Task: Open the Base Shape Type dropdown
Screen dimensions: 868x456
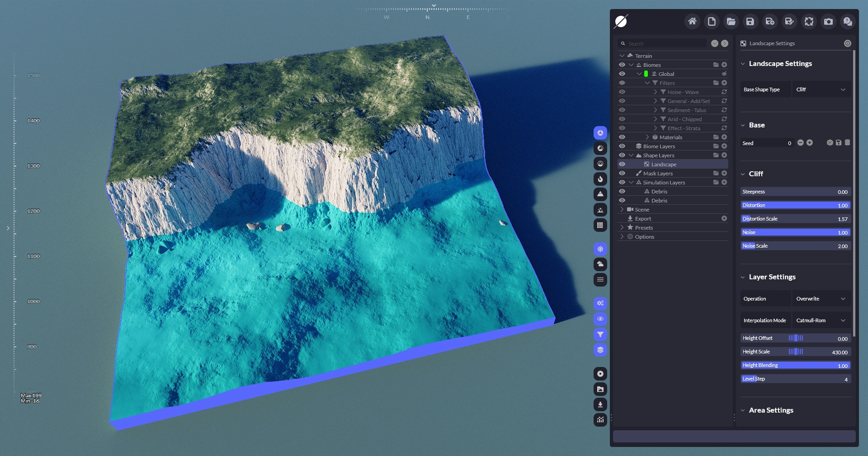Action: click(821, 89)
